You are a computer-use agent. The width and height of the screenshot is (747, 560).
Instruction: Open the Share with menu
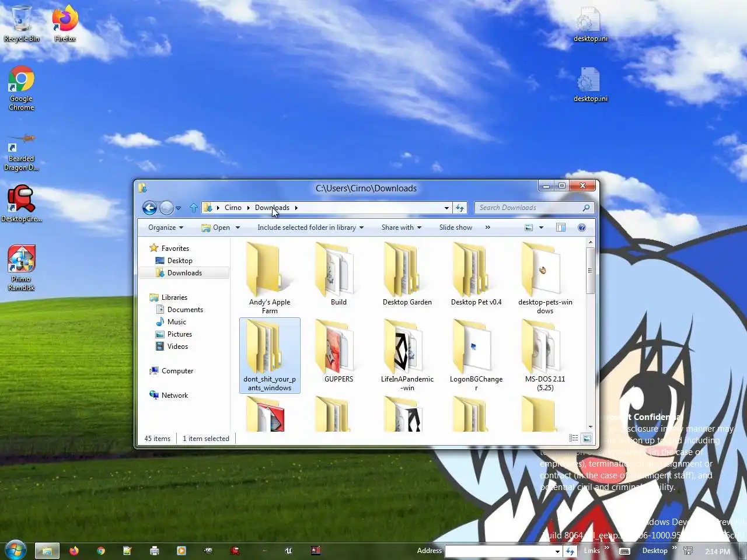(402, 228)
